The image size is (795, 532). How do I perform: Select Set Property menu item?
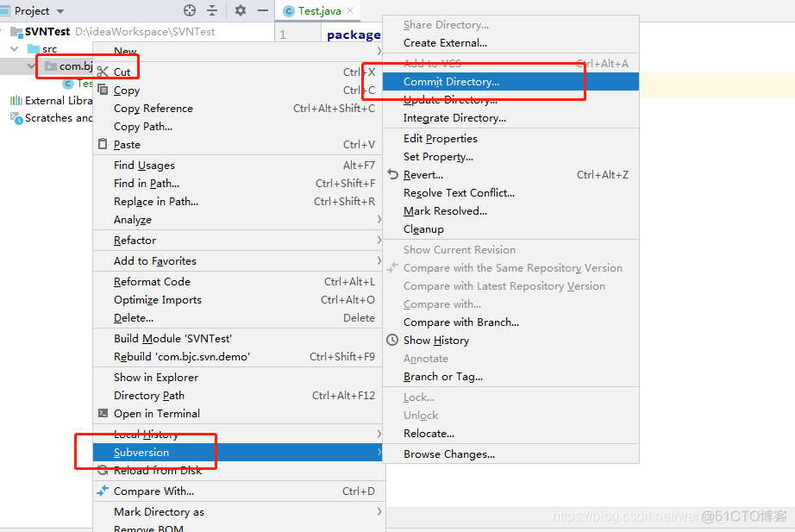coord(510,157)
